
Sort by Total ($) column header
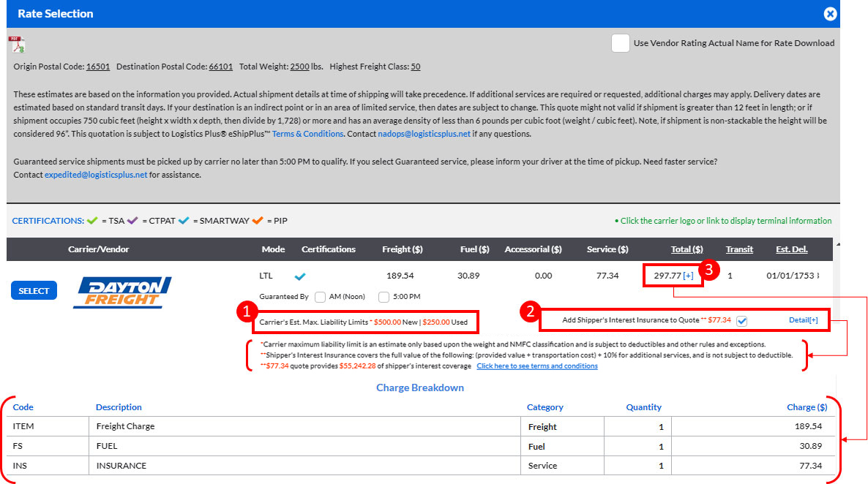tap(686, 249)
